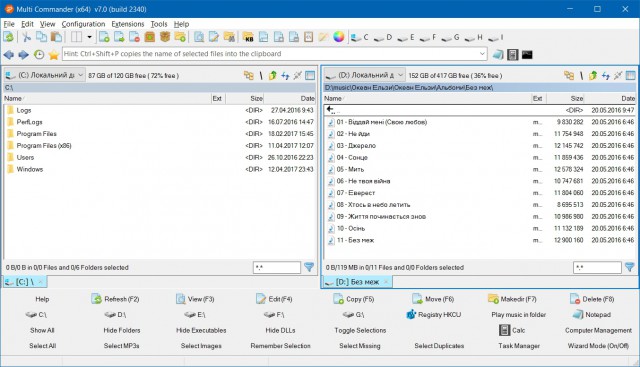640x367 pixels.
Task: Select the Program Files (x86) folder
Action: 160,146
